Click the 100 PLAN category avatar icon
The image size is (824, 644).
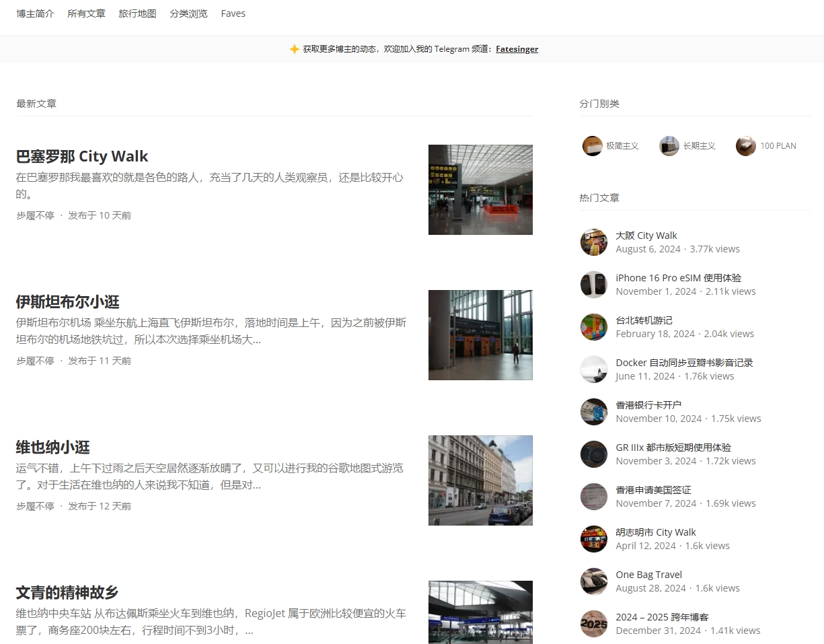click(x=745, y=146)
